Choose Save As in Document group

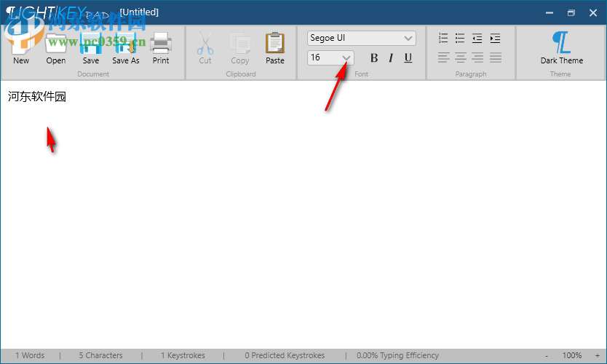(x=126, y=48)
